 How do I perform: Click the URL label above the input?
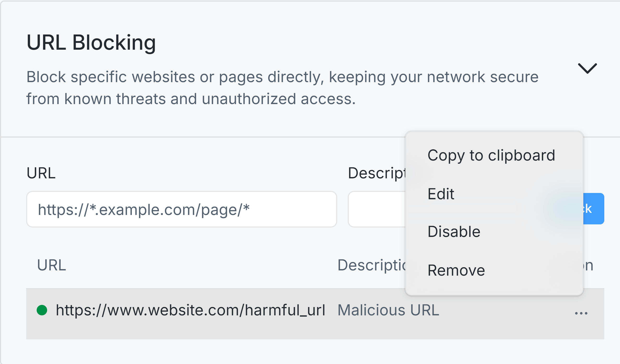(x=41, y=173)
